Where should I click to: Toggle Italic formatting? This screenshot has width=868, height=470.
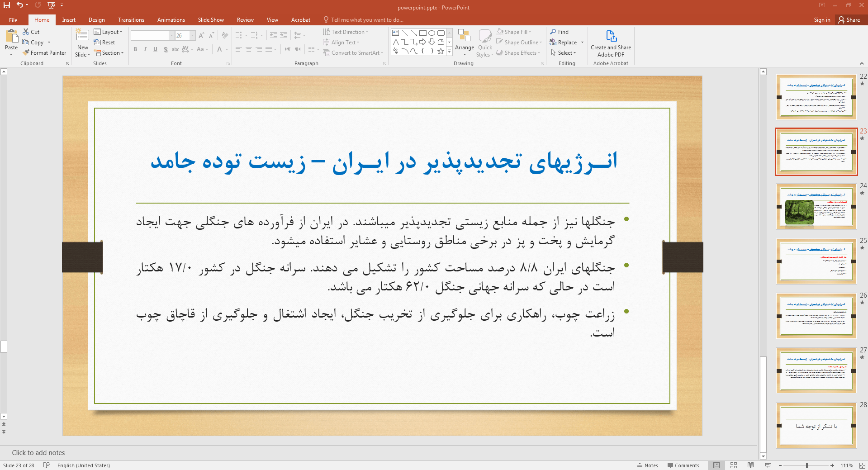tap(145, 49)
